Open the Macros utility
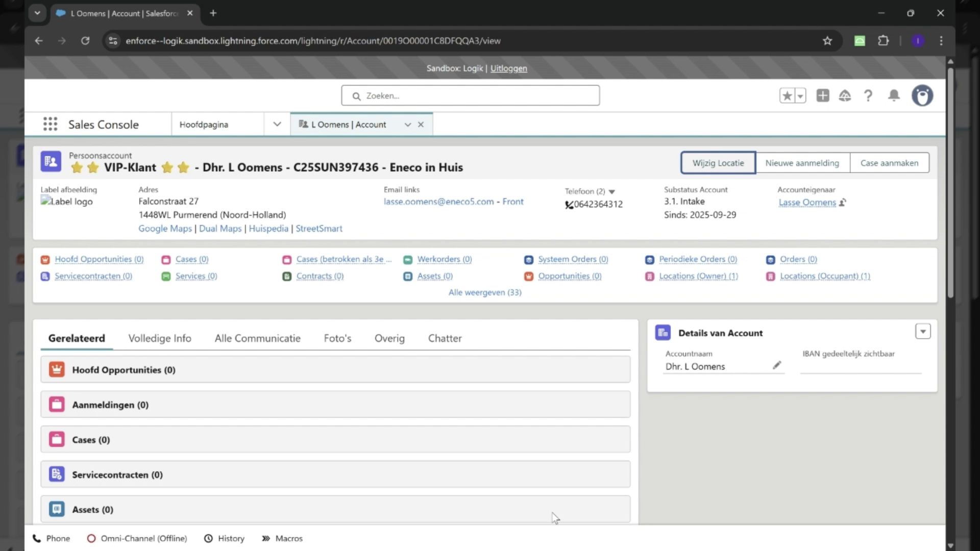This screenshot has width=980, height=551. [282, 538]
